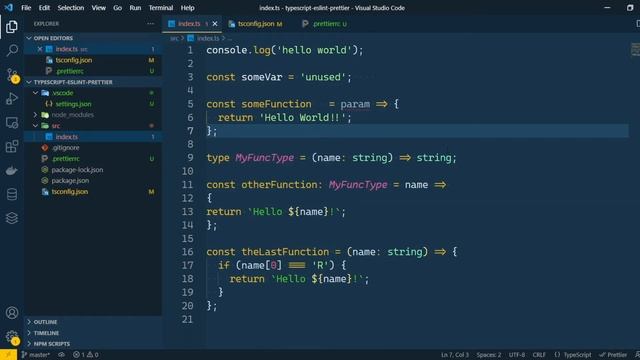Viewport: 640px width, 360px height.
Task: Open the Accounts menu
Action: (12, 313)
